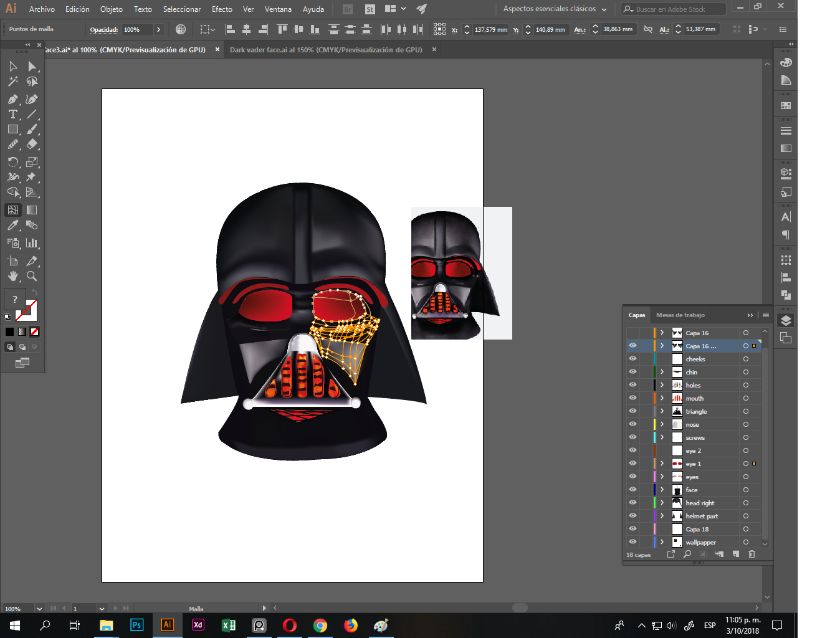Click the delete layer trash icon
Viewport: 840px width, 638px height.
click(752, 554)
